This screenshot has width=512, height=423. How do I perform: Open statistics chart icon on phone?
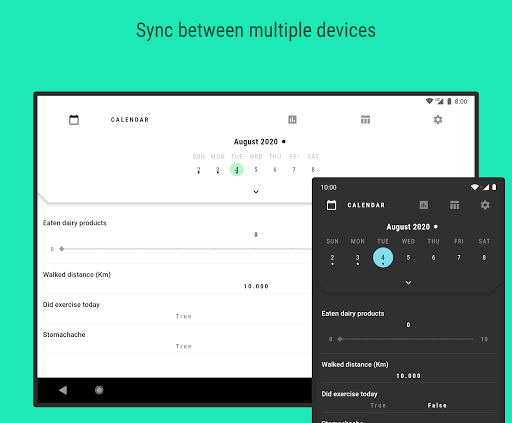424,205
